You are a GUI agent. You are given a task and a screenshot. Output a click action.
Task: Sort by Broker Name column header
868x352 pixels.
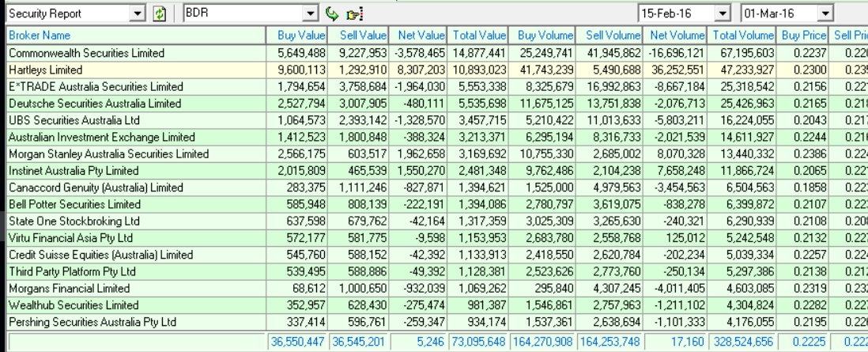coord(136,36)
